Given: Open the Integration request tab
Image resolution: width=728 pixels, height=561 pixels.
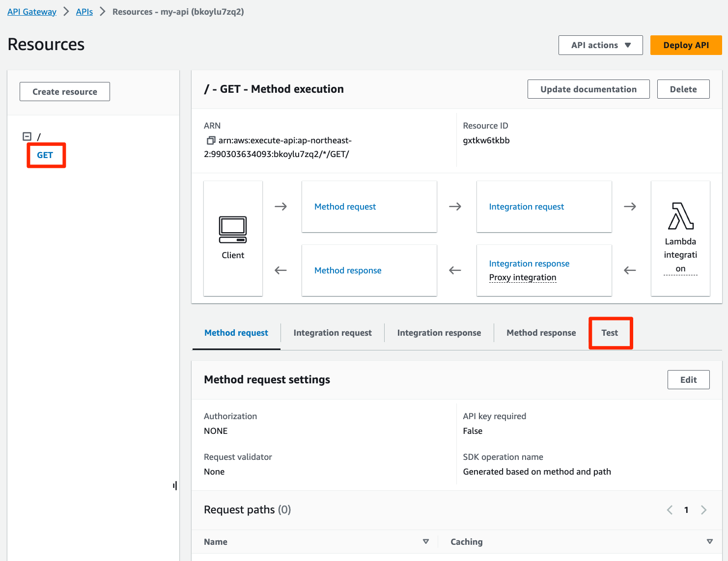Looking at the screenshot, I should click(333, 333).
